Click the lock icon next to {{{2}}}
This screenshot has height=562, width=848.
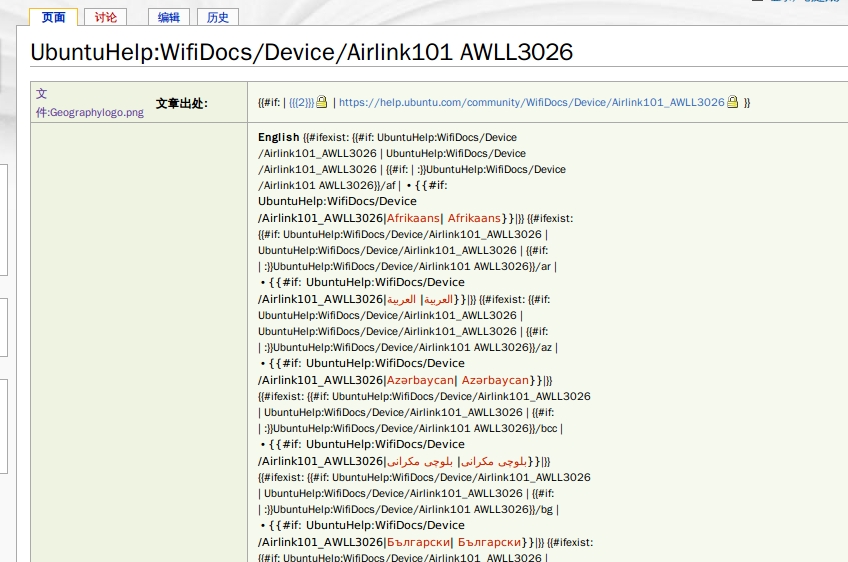coord(322,102)
